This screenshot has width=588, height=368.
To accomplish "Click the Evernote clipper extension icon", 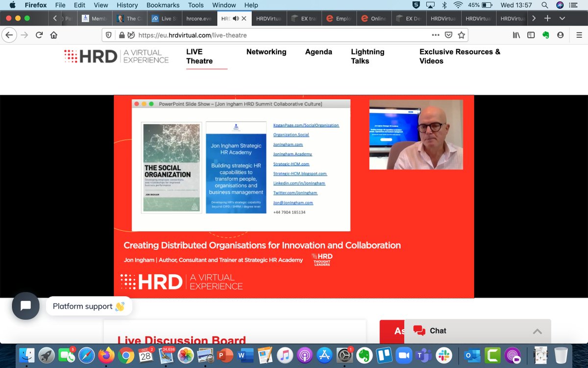I will pyautogui.click(x=546, y=35).
